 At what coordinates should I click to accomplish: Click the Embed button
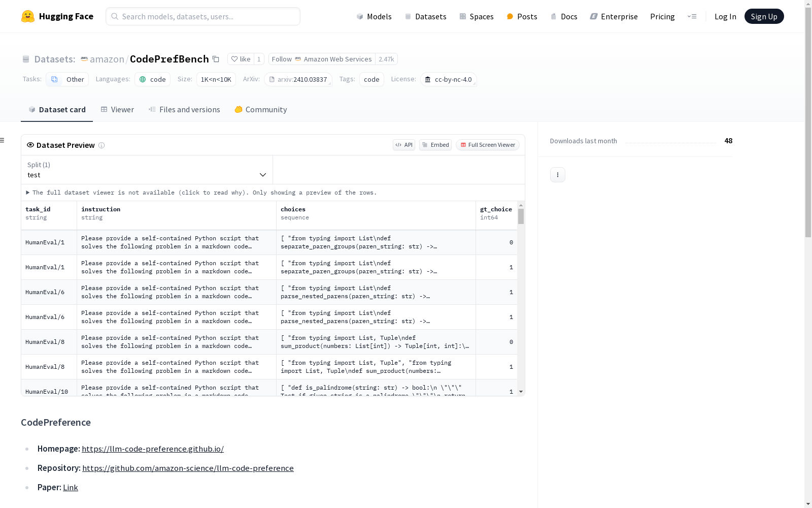[435, 145]
